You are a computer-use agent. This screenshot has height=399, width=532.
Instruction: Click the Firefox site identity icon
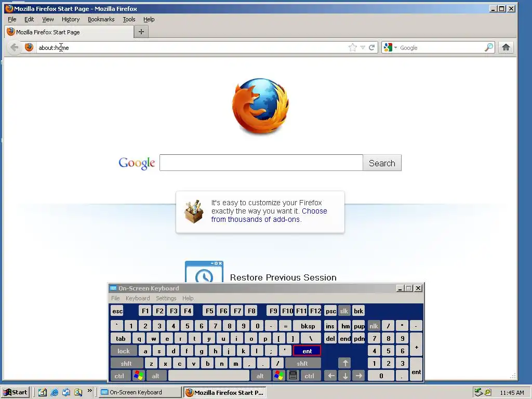click(x=29, y=47)
